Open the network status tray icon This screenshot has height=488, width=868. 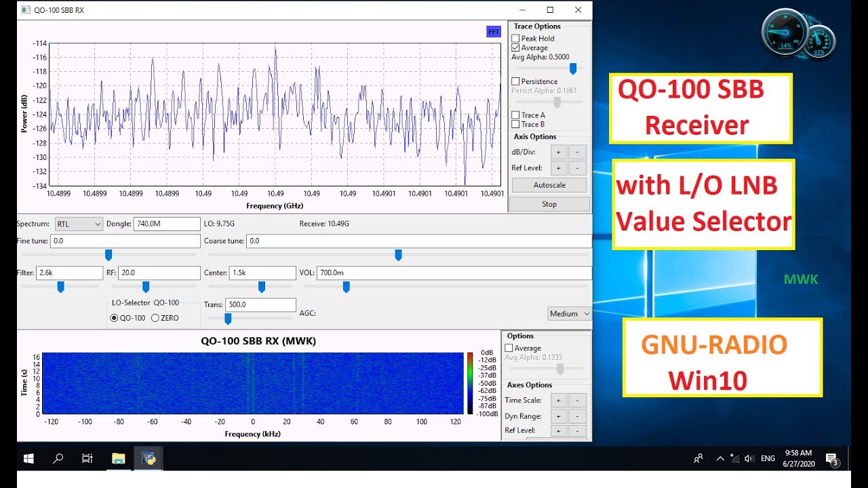pyautogui.click(x=735, y=459)
